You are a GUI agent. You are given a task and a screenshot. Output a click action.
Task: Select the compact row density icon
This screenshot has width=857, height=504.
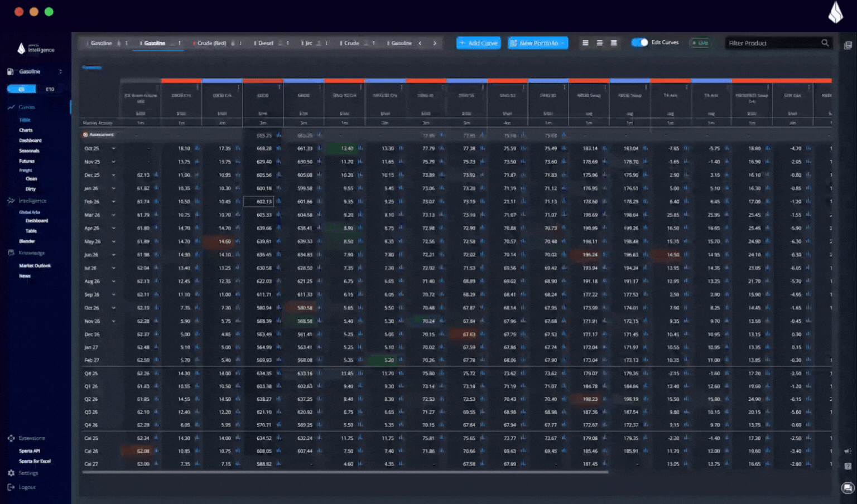pyautogui.click(x=585, y=43)
